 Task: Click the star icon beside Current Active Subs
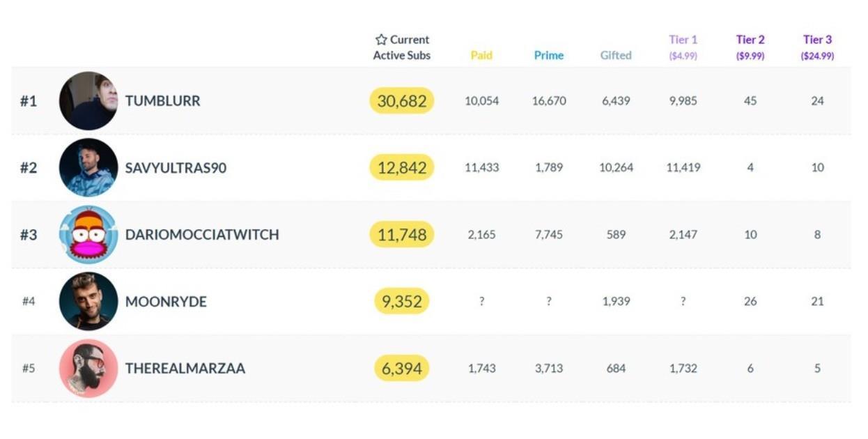(x=381, y=40)
